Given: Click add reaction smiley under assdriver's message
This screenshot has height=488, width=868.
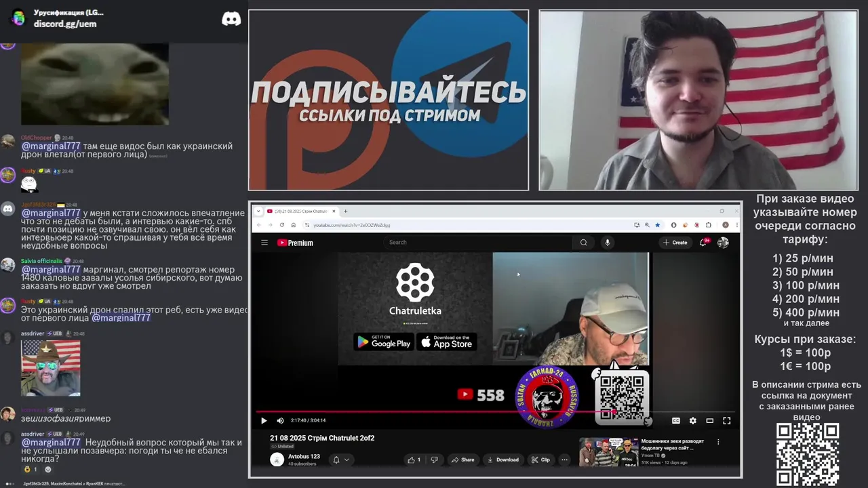Looking at the screenshot, I should click(x=47, y=469).
